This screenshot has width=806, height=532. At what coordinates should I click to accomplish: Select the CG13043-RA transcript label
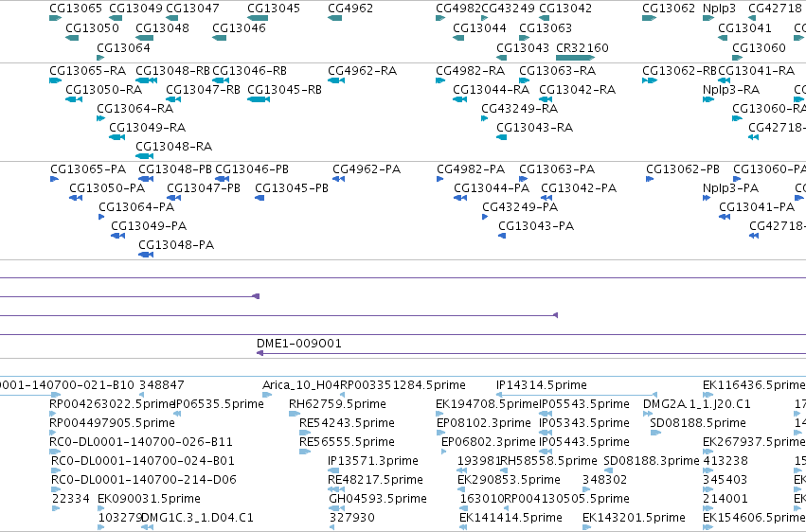(x=534, y=128)
